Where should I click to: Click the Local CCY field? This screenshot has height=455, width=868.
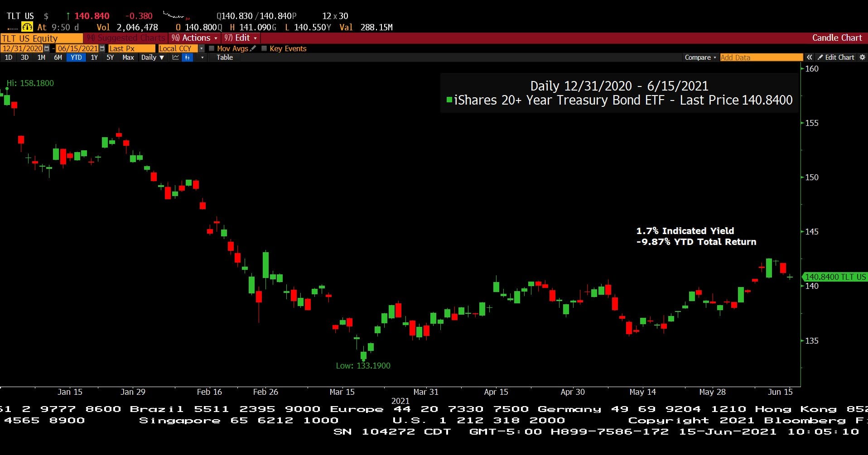[178, 48]
